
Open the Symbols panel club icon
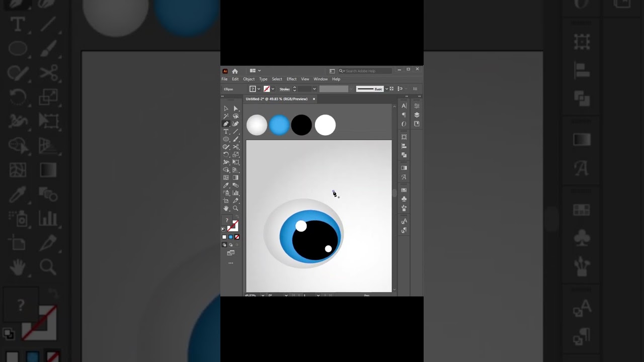click(404, 199)
